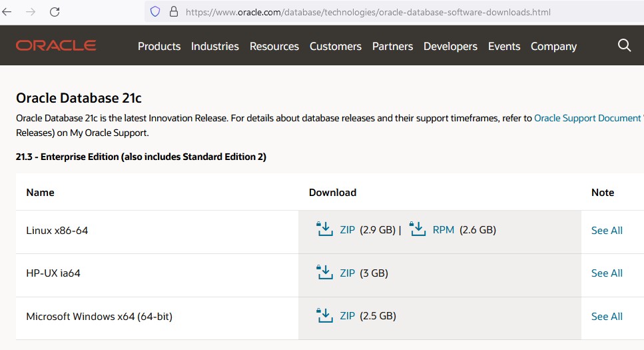Click the Oracle Database 21c heading

(79, 98)
